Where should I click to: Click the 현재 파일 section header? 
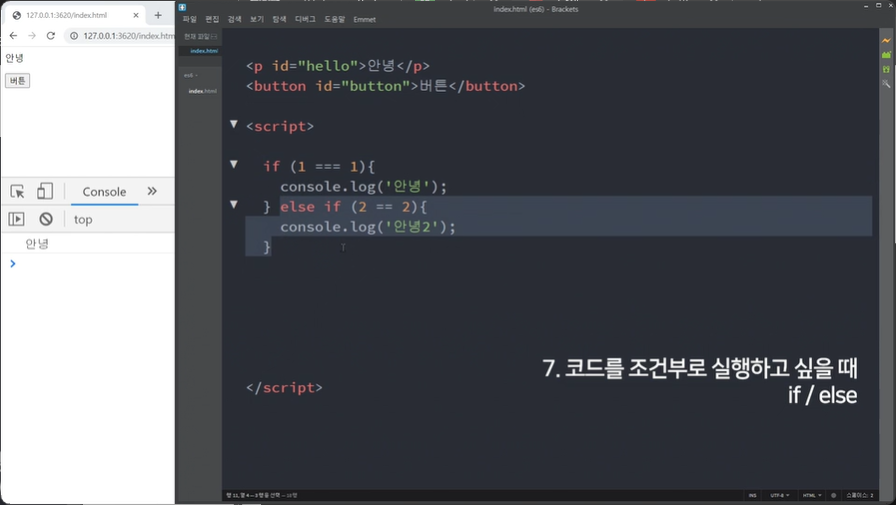(196, 37)
